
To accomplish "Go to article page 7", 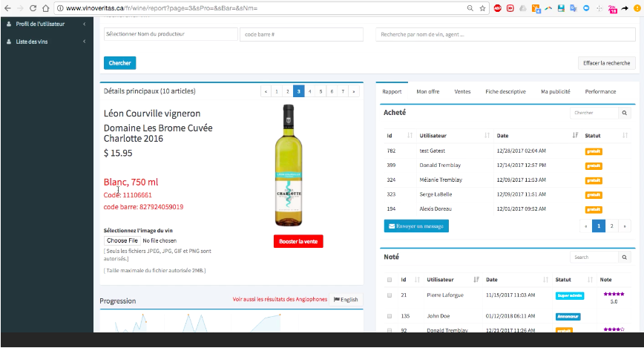I will [343, 91].
